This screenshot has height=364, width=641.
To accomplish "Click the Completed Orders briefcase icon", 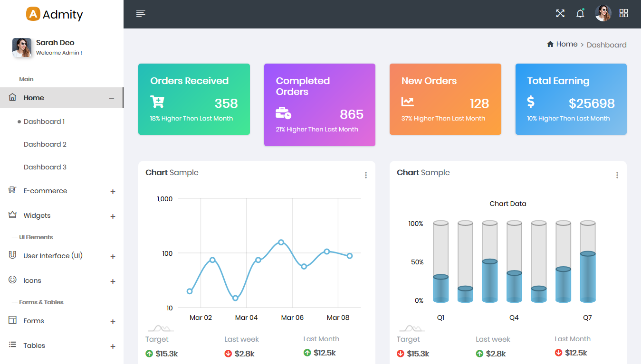I will pos(283,113).
